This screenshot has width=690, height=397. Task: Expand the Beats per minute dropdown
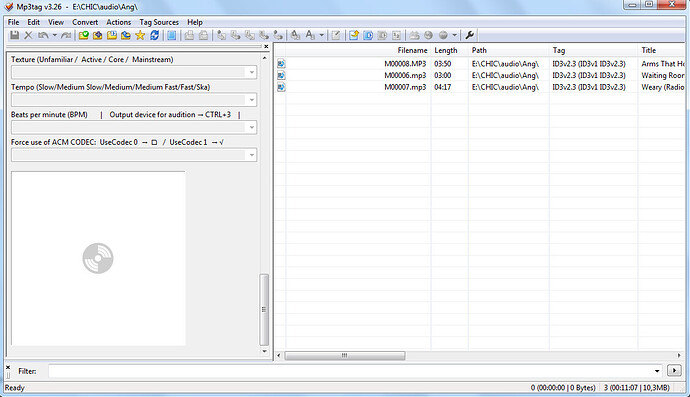(252, 128)
